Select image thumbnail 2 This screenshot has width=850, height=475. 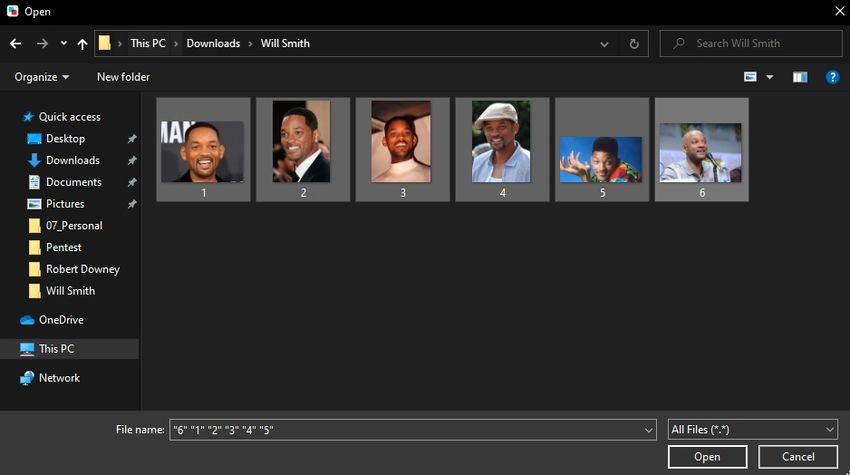[303, 150]
